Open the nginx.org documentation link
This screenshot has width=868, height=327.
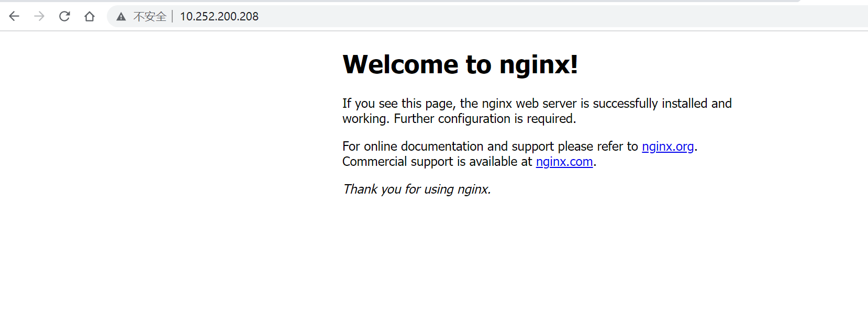coord(667,146)
